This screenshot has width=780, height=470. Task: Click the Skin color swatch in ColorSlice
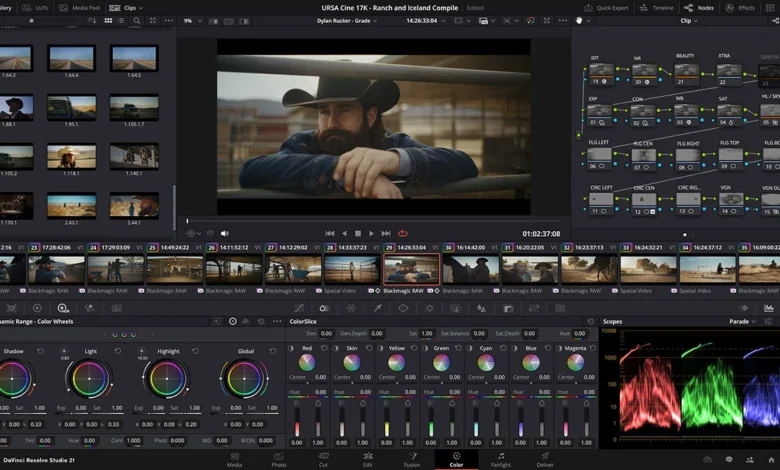351,362
